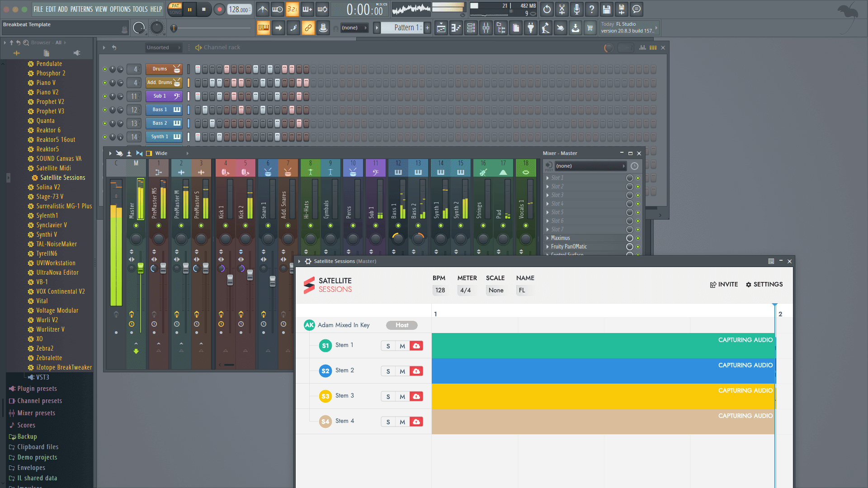Viewport: 868px width, 488px height.
Task: Open SETTINGS in Satellite Sessions
Action: pyautogui.click(x=764, y=284)
